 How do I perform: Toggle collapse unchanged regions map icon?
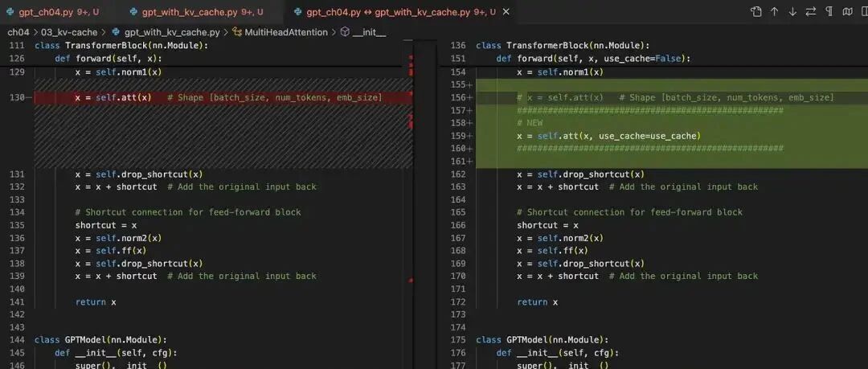click(x=847, y=11)
